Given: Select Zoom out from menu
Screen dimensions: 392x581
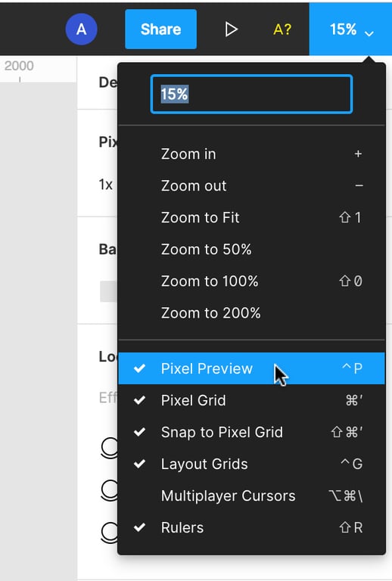Looking at the screenshot, I should click(x=251, y=185).
